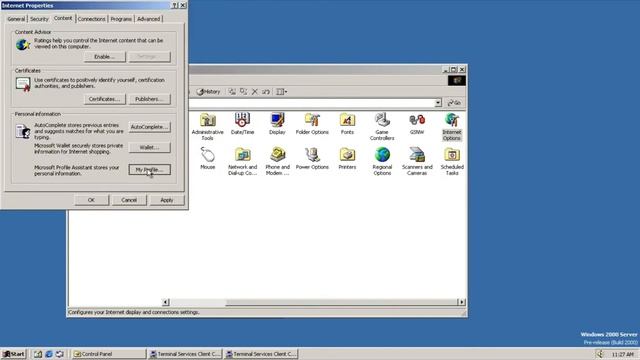Switch to the Programs tab

[121, 19]
